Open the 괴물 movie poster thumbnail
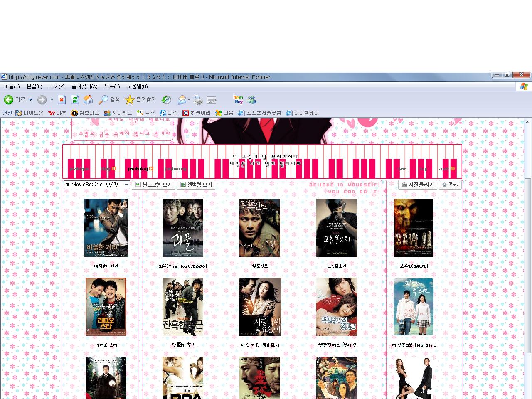The width and height of the screenshot is (532, 399). point(183,228)
